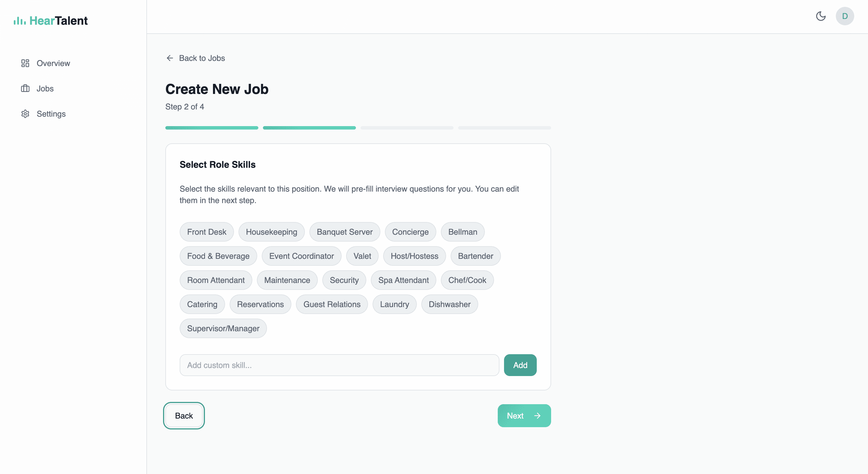868x474 pixels.
Task: Select the Jobs briefcase icon
Action: click(25, 88)
